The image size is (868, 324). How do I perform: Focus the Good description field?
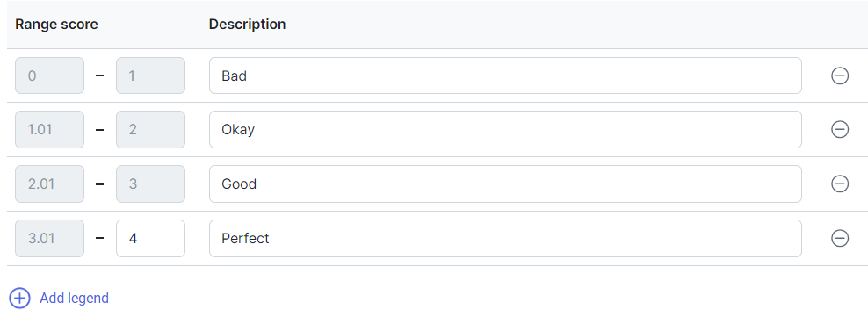(x=505, y=184)
